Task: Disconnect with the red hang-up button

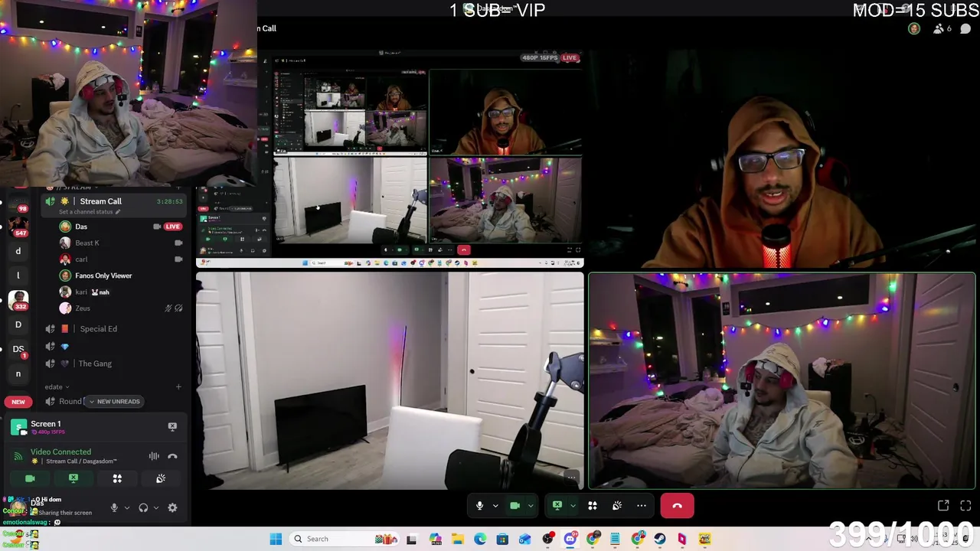Action: pos(677,506)
